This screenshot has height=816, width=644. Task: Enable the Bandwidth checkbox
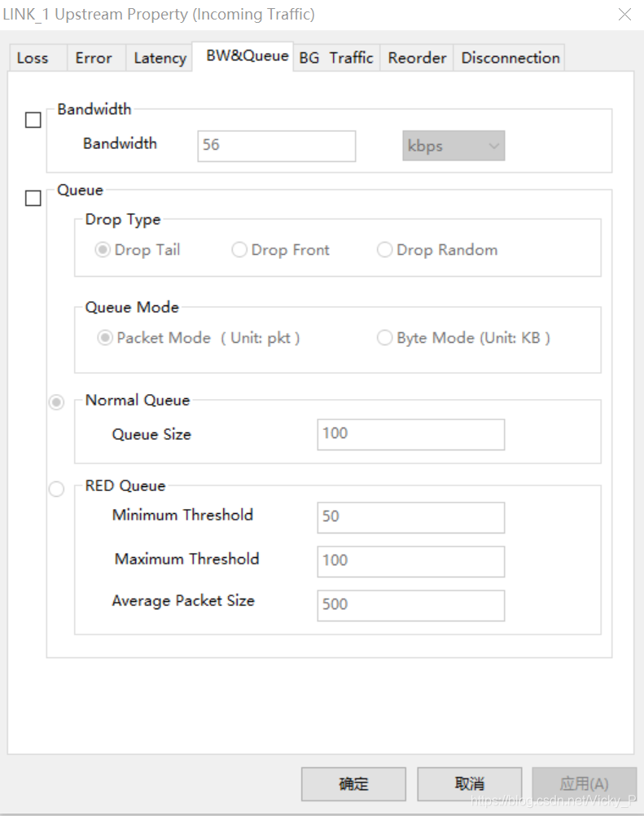pos(33,121)
